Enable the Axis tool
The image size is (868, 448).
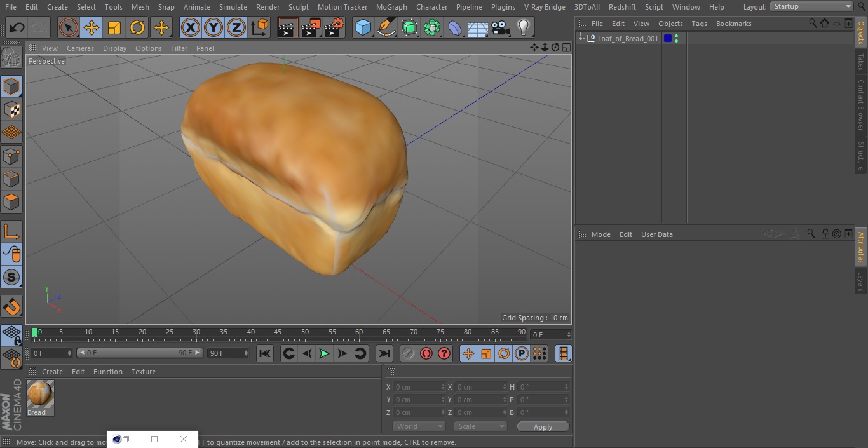tap(11, 231)
